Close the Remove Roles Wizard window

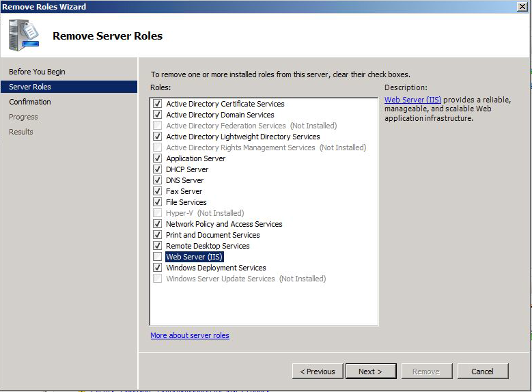pos(522,6)
